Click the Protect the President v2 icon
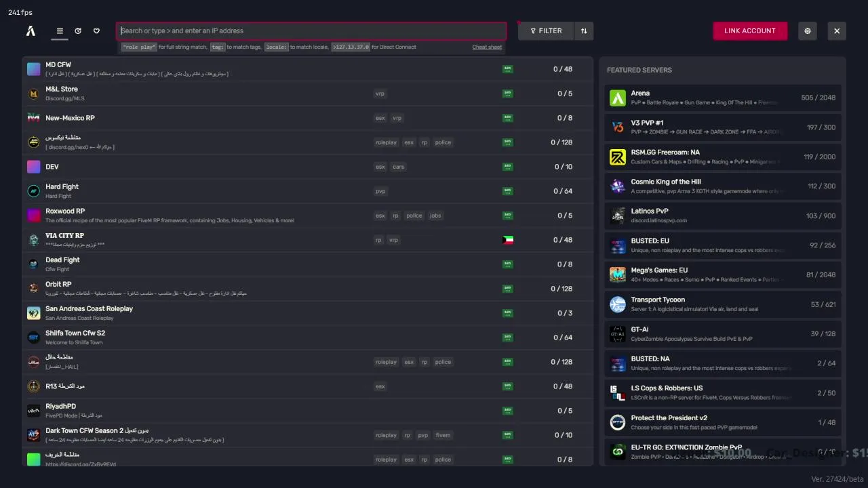The height and width of the screenshot is (488, 868). tap(617, 422)
